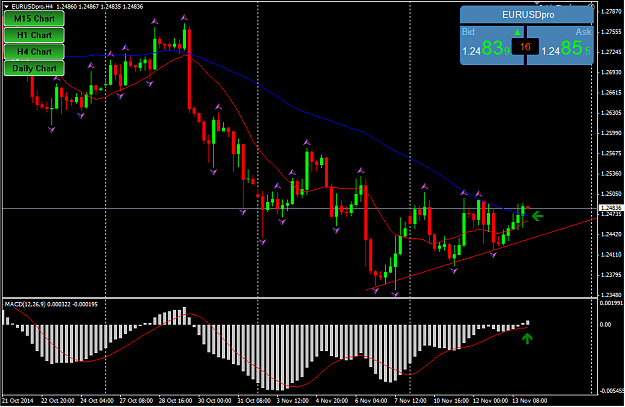
Task: Switch to the M15 Chart
Action: pyautogui.click(x=34, y=19)
